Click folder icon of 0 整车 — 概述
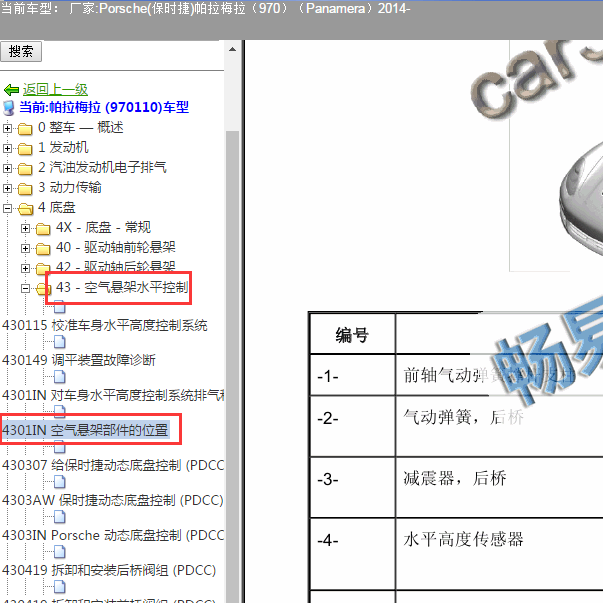603x603 pixels. 25,129
